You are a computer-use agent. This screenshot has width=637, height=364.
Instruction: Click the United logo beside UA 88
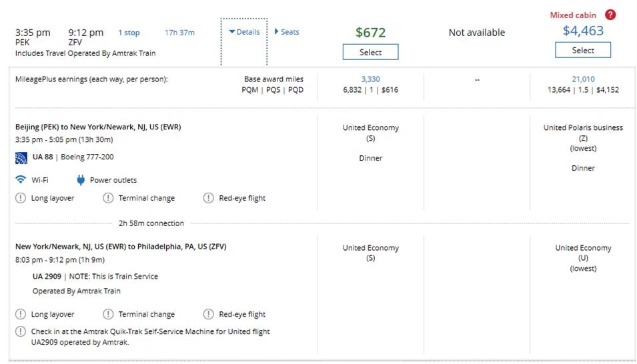[21, 157]
